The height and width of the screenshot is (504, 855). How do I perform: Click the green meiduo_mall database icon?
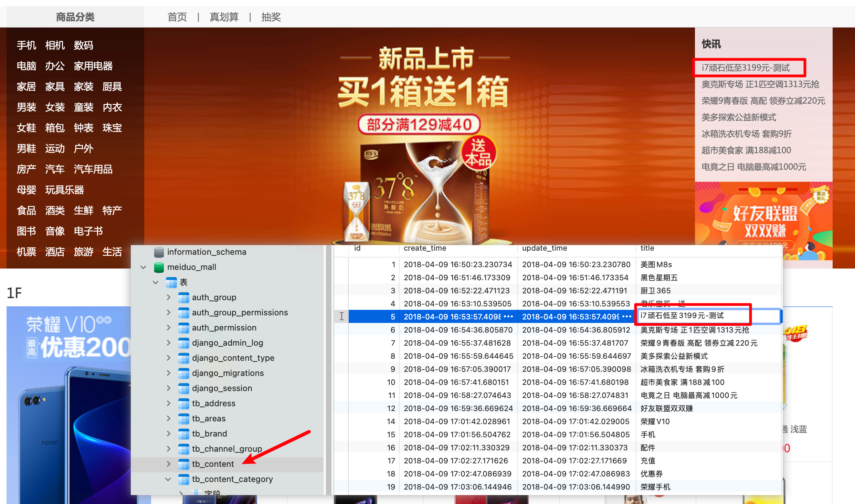(x=159, y=267)
